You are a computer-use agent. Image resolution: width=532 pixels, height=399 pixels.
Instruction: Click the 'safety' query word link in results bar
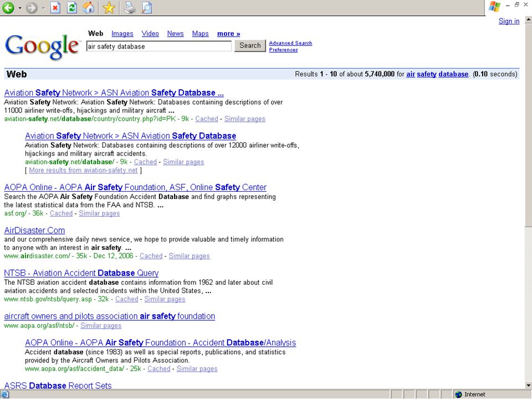click(427, 74)
